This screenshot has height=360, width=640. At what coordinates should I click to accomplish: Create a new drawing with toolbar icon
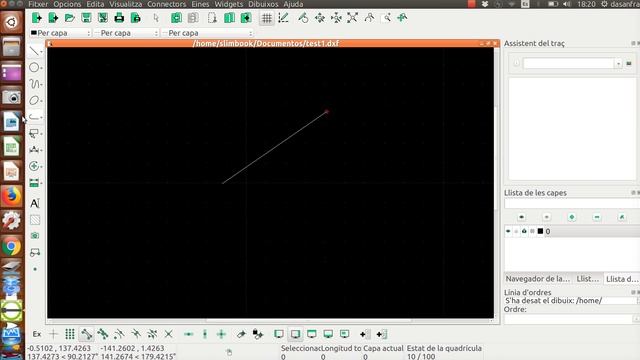click(37, 18)
